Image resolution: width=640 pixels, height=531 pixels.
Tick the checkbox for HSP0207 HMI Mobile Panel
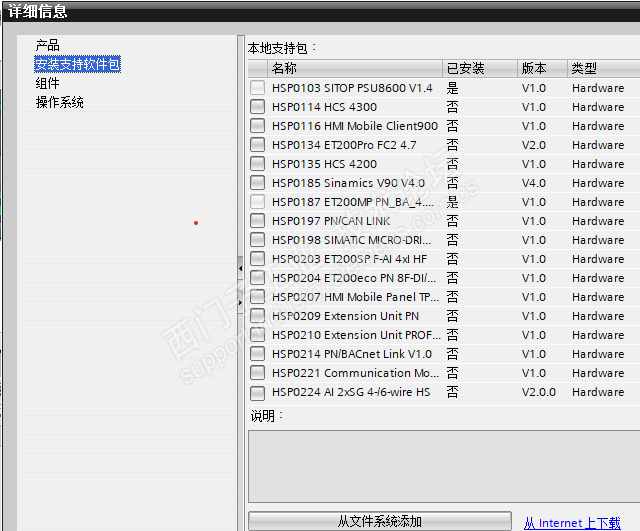point(257,297)
